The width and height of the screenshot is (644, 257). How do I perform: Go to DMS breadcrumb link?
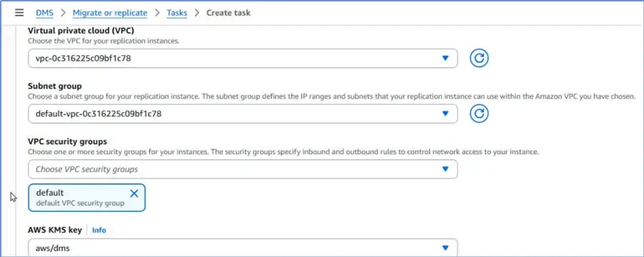(x=44, y=13)
